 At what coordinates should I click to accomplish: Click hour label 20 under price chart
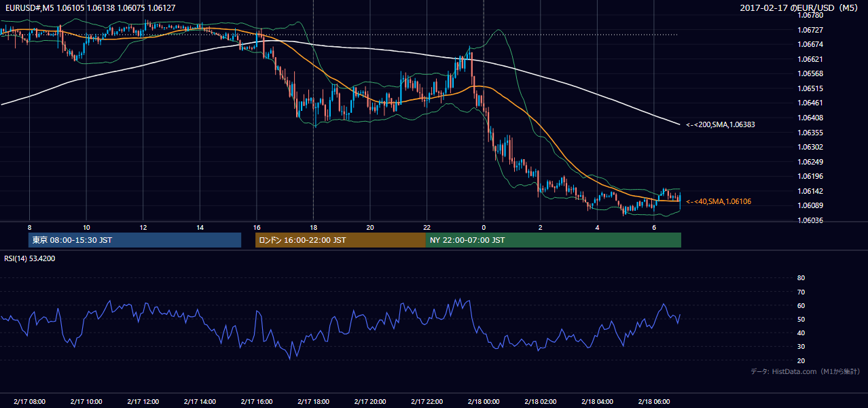tap(370, 227)
